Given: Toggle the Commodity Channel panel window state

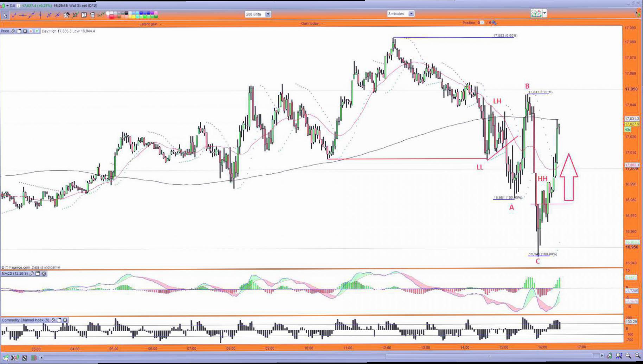Looking at the screenshot, I should (x=59, y=320).
